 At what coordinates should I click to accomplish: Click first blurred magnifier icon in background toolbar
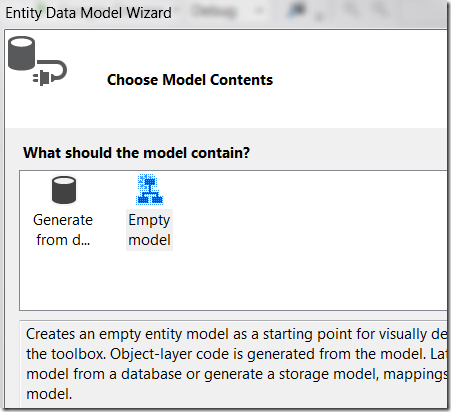pos(352,9)
